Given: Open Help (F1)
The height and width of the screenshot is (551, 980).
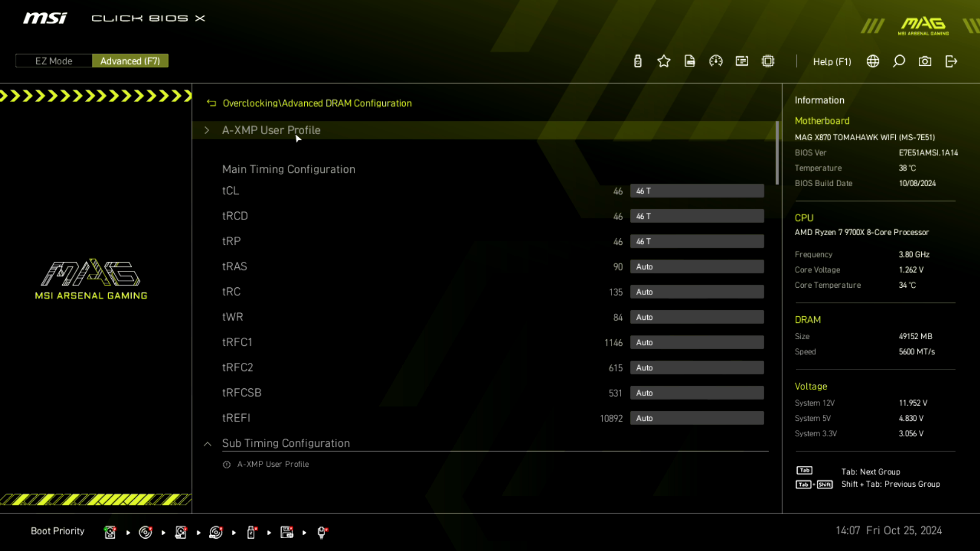Looking at the screenshot, I should click(x=832, y=61).
